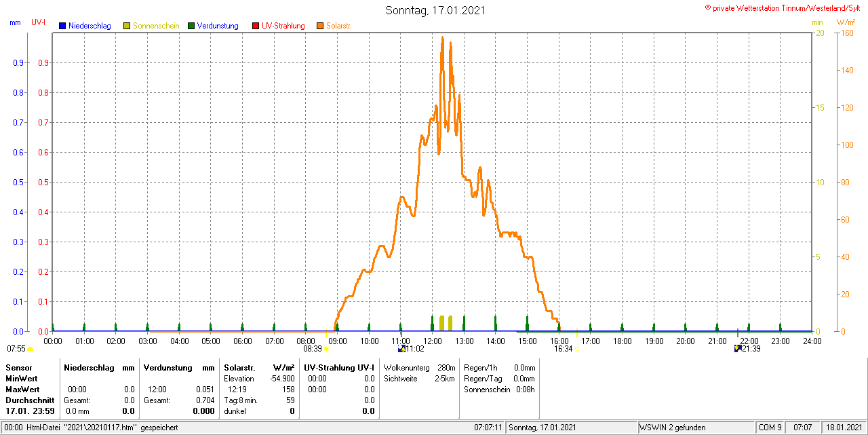
Task: Click the MaxWert row label
Action: (x=22, y=390)
